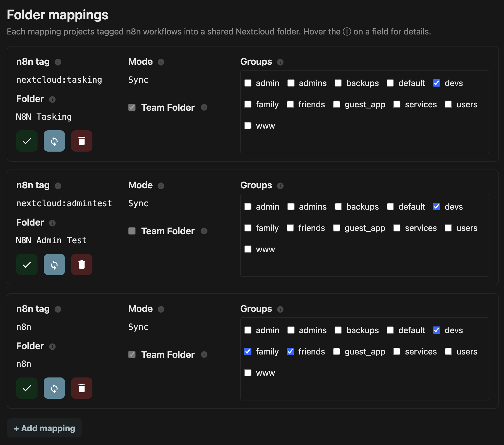Screen dimensions: 504x445
Task: Delete the n8n folder mapping
Action: [82, 388]
